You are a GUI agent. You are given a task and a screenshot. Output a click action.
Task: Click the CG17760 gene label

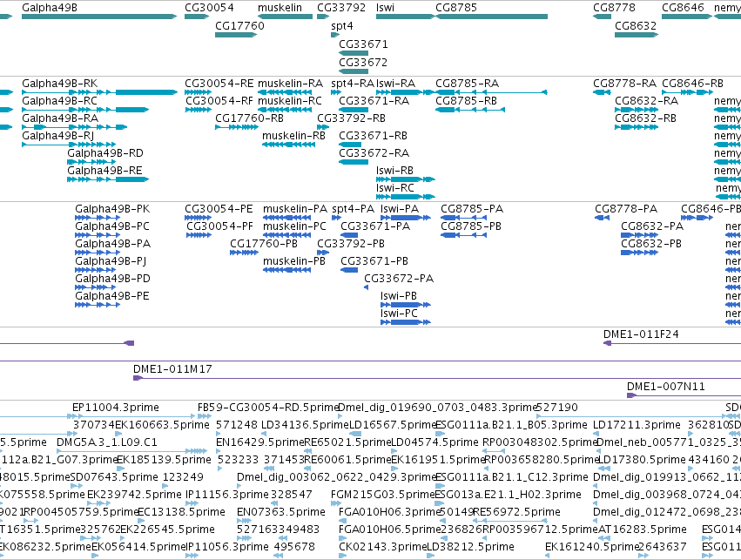(x=239, y=25)
